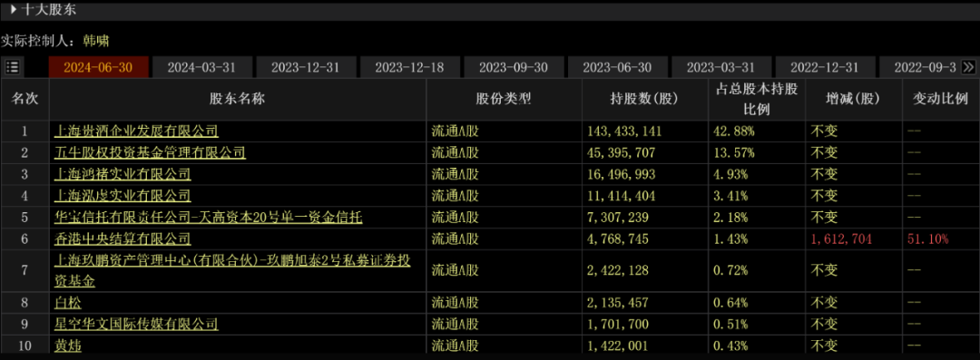Collapse the 十大股东 section triangle
Image resolution: width=980 pixels, height=360 pixels.
(x=13, y=9)
